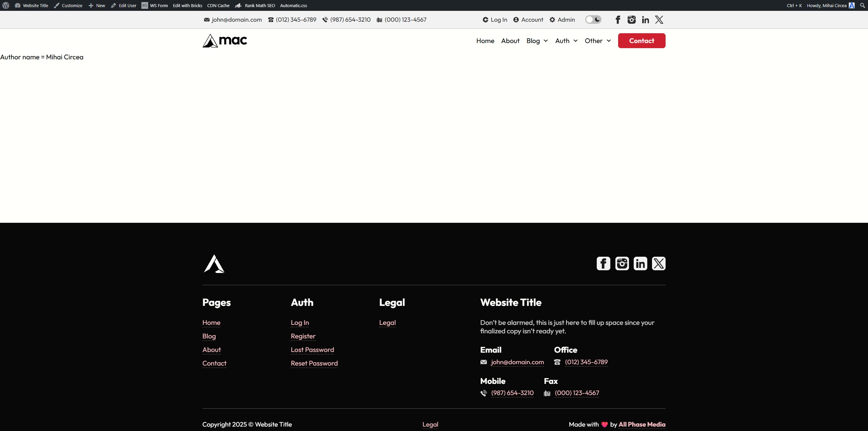Click the search icon in the admin bar
The height and width of the screenshot is (431, 868).
862,5
